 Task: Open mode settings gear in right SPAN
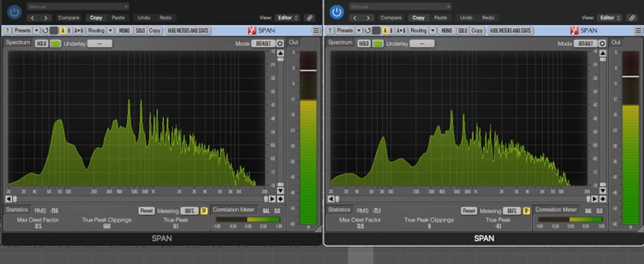click(x=602, y=44)
